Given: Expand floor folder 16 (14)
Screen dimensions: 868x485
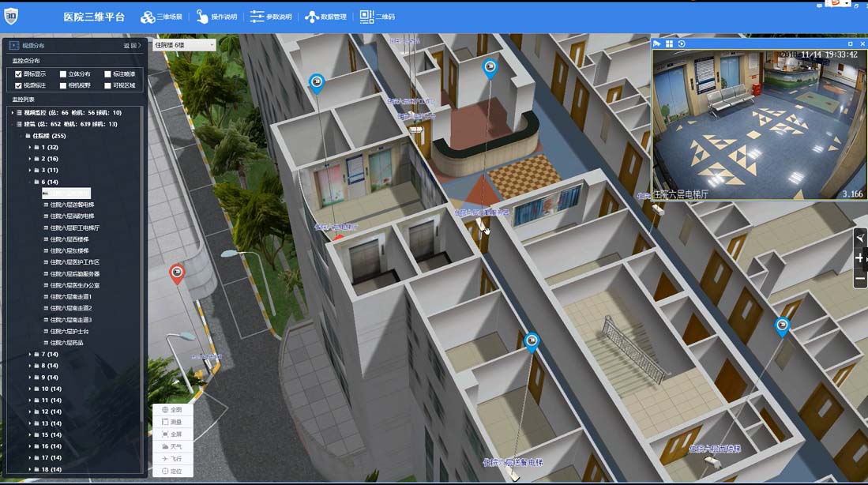Looking at the screenshot, I should coord(30,446).
